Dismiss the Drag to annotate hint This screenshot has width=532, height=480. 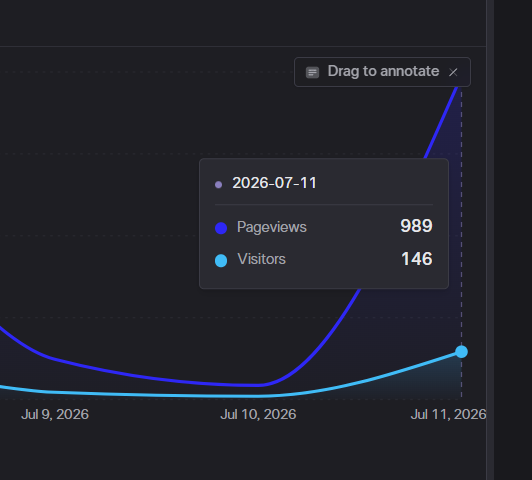pyautogui.click(x=453, y=72)
